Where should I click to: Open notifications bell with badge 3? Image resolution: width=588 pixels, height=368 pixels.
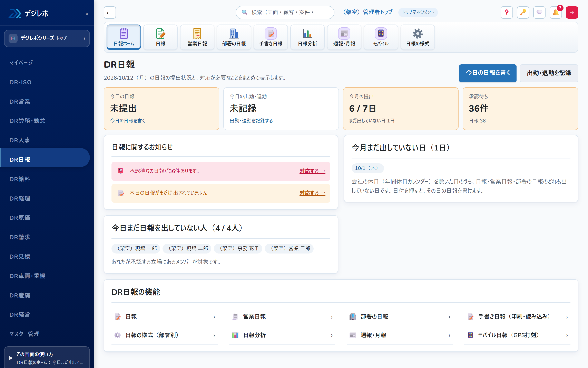[x=556, y=12]
